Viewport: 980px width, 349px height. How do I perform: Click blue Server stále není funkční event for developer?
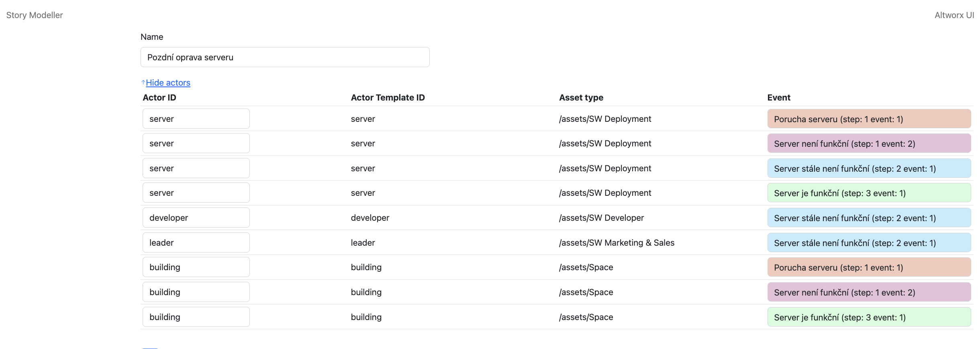click(869, 218)
